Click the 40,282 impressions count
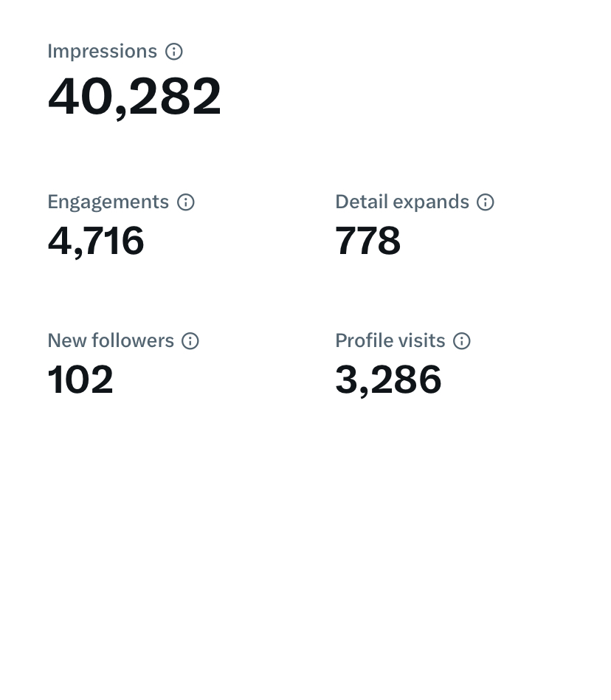Screen dimensions: 611x700 134,97
